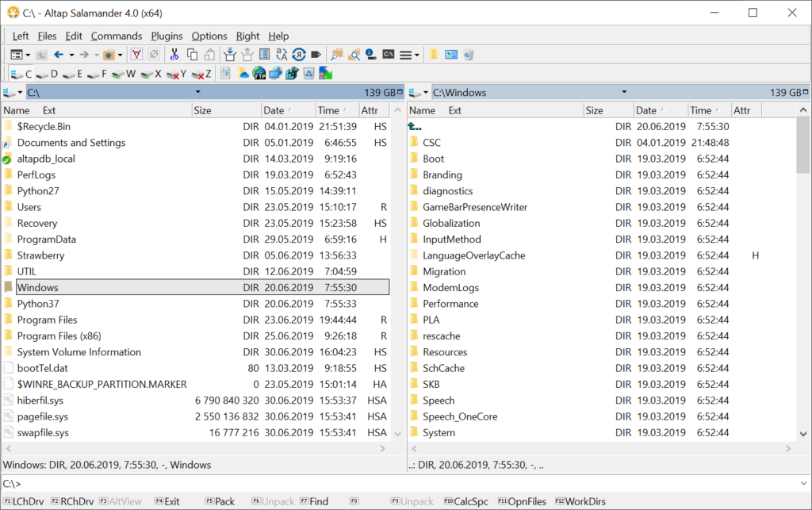Open the left panel path dropdown
This screenshot has width=812, height=510.
tap(198, 91)
